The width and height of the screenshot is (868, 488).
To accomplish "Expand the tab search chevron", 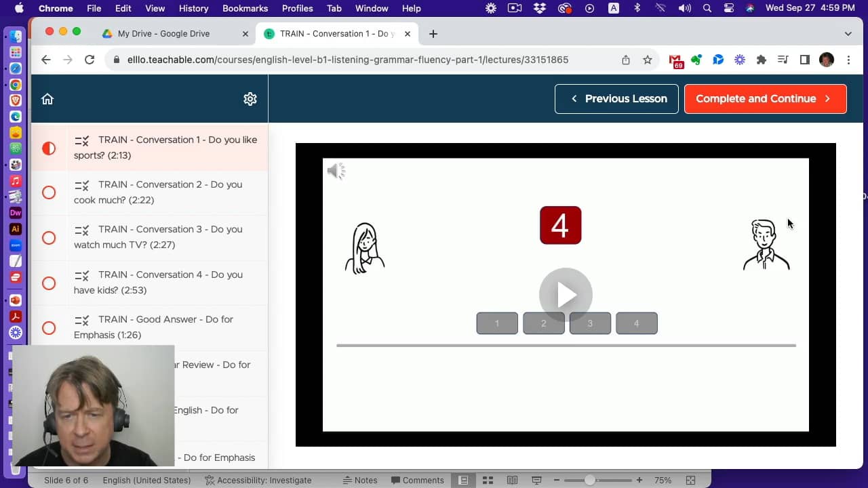I will (848, 34).
